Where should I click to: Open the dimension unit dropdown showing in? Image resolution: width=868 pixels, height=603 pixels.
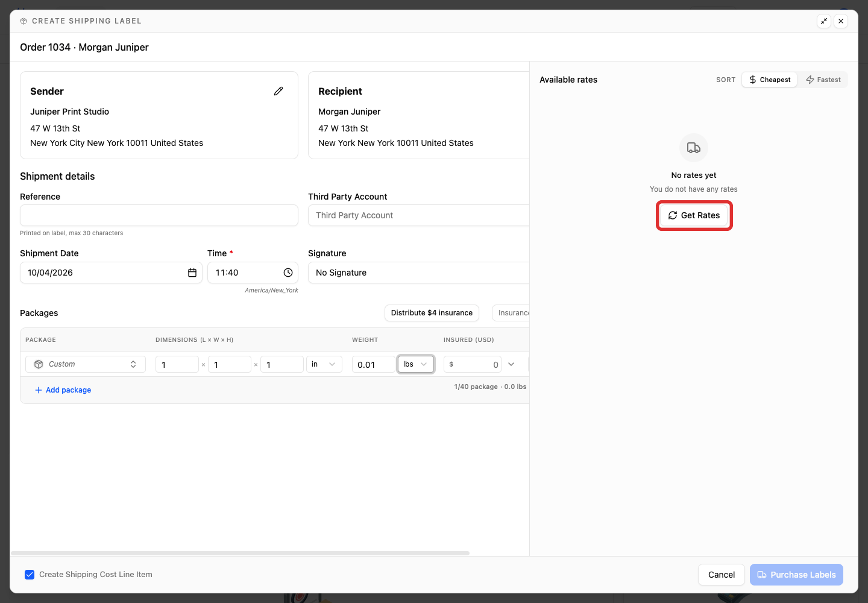(x=324, y=364)
